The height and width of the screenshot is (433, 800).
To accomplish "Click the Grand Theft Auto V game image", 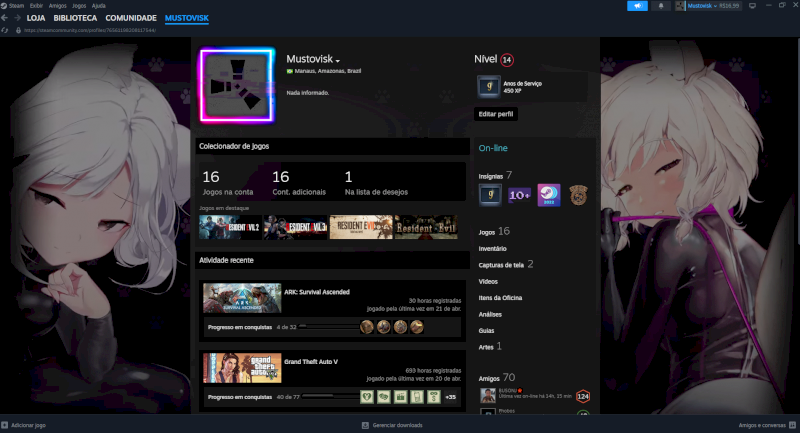I will pyautogui.click(x=242, y=368).
